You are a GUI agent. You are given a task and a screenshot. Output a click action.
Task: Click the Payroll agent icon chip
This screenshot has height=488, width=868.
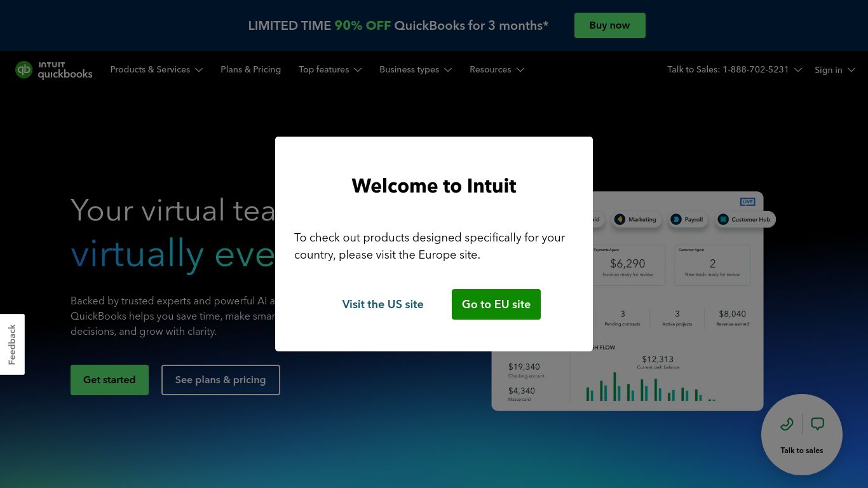point(687,219)
